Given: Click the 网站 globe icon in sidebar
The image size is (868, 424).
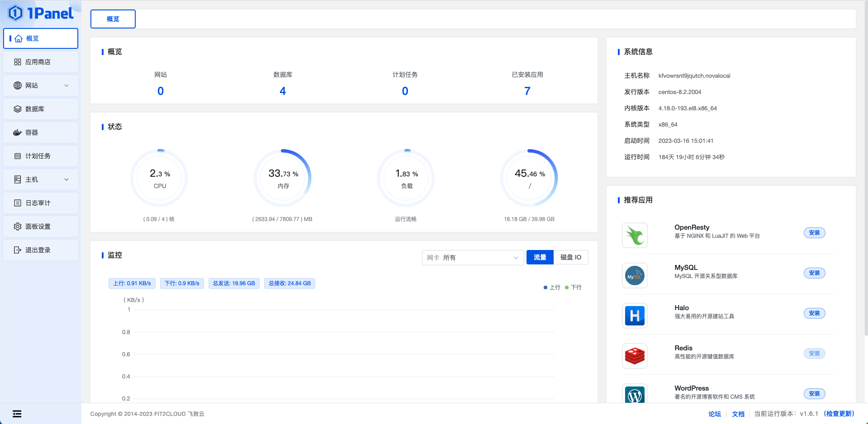Looking at the screenshot, I should point(18,85).
